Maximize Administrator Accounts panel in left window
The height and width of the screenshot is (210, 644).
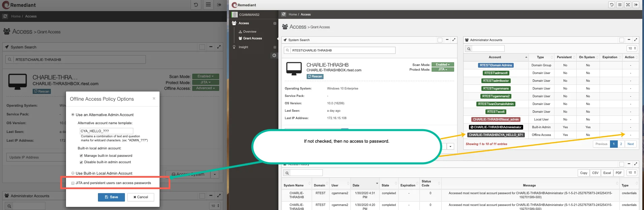[219, 196]
